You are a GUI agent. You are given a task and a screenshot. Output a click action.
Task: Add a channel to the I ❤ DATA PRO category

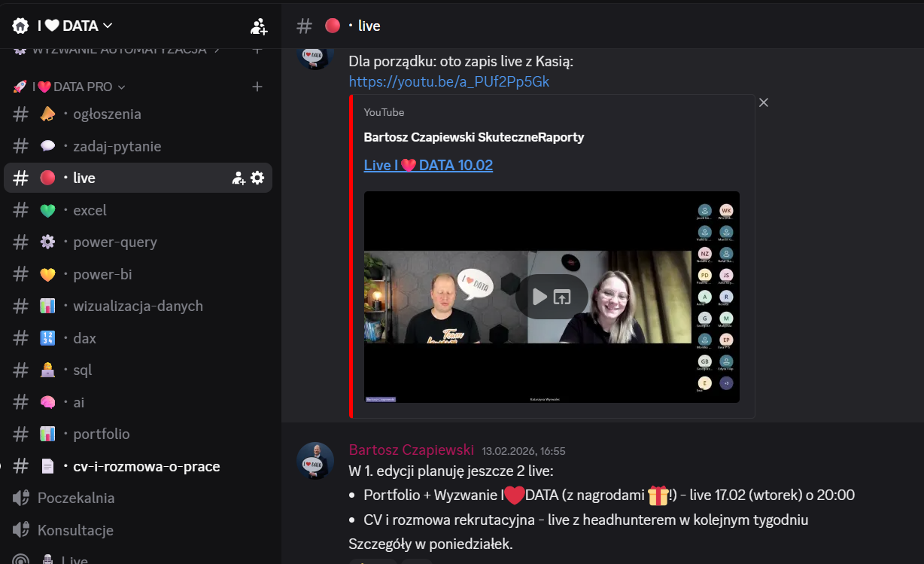[x=257, y=87]
